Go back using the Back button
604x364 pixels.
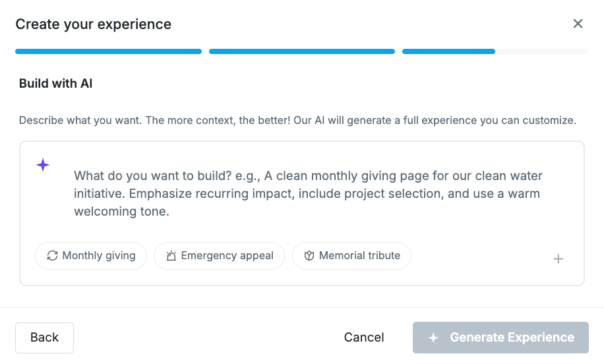tap(44, 338)
